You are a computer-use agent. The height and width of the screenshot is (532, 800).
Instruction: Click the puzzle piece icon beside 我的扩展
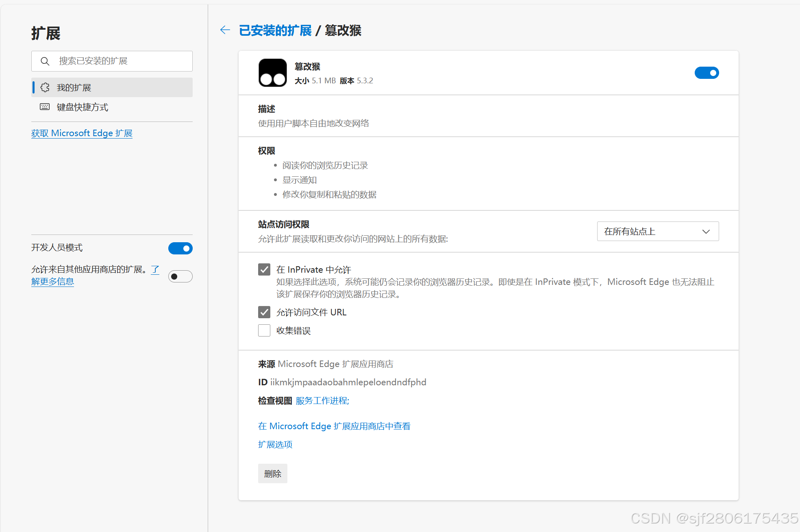coord(45,87)
